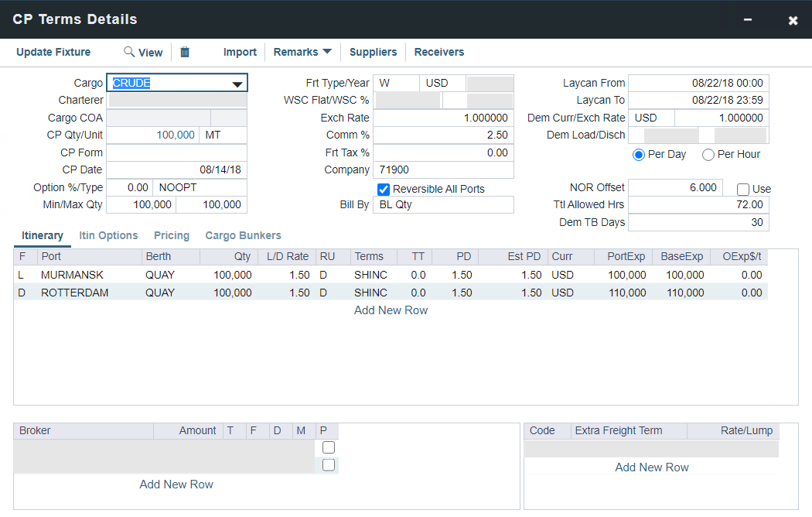The height and width of the screenshot is (517, 812).
Task: Minimize the CP Terms Details window
Action: 748,20
